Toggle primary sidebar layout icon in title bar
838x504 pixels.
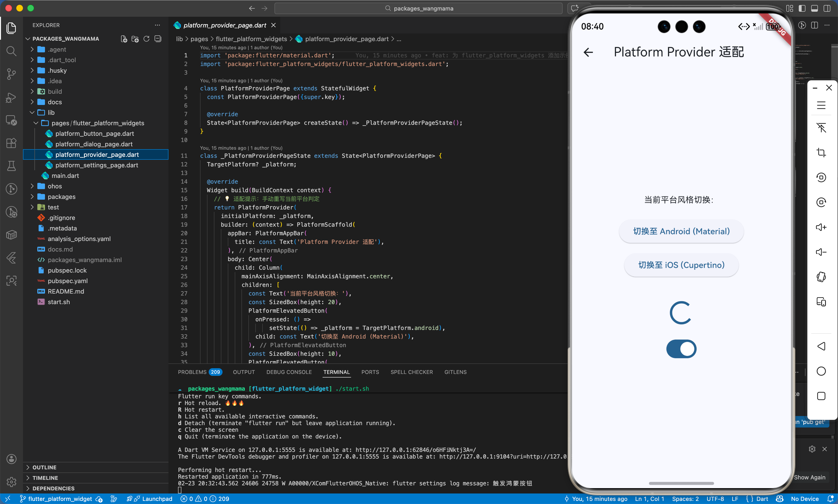[802, 9]
